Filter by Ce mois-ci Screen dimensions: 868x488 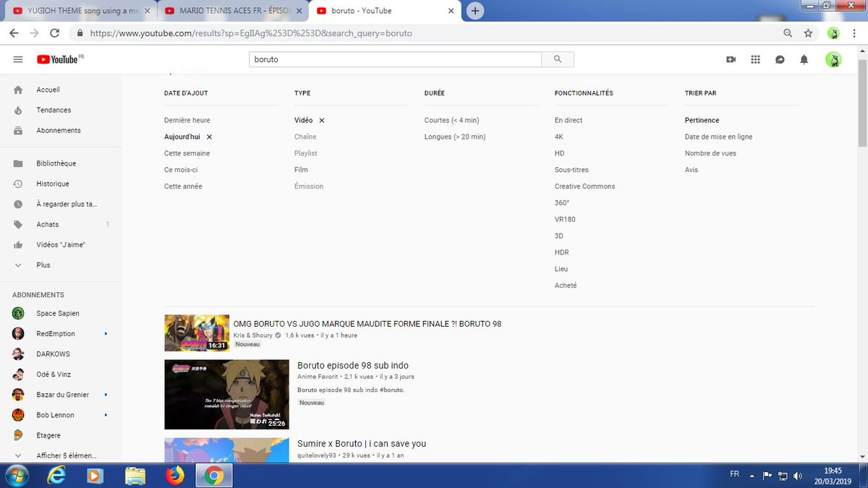(181, 170)
